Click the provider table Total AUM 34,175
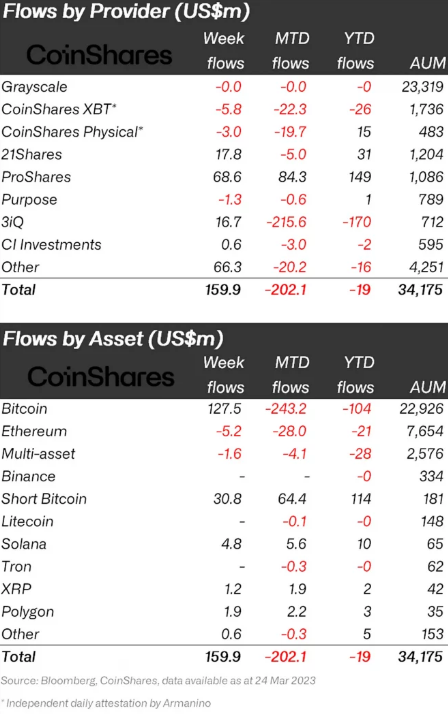This screenshot has height=714, width=448. click(x=420, y=290)
